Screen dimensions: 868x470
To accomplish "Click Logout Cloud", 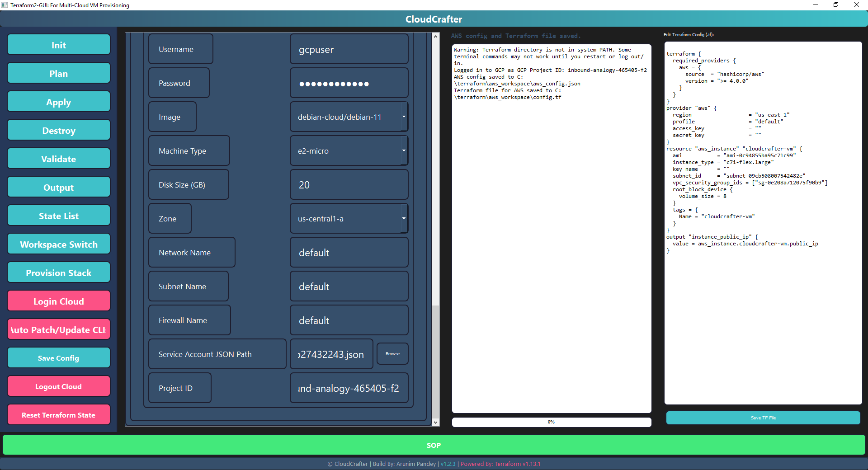I will pos(58,386).
